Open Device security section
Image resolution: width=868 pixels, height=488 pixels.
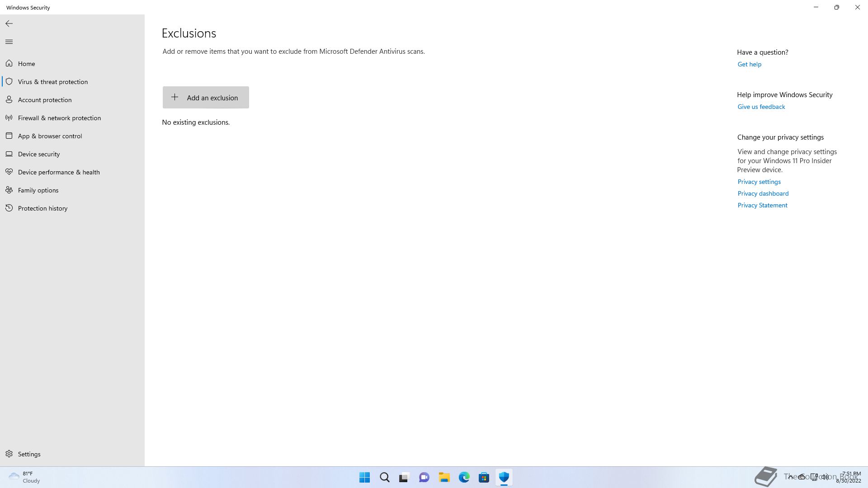(39, 154)
